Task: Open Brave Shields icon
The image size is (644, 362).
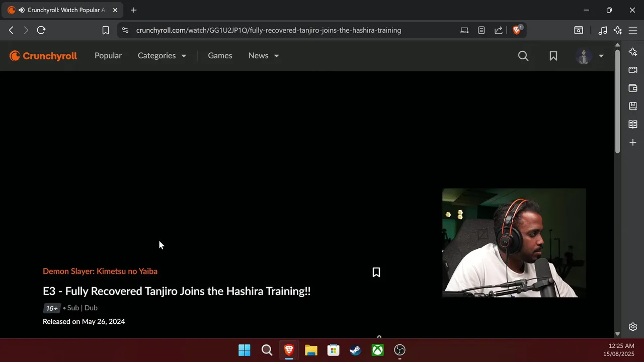Action: pyautogui.click(x=517, y=30)
